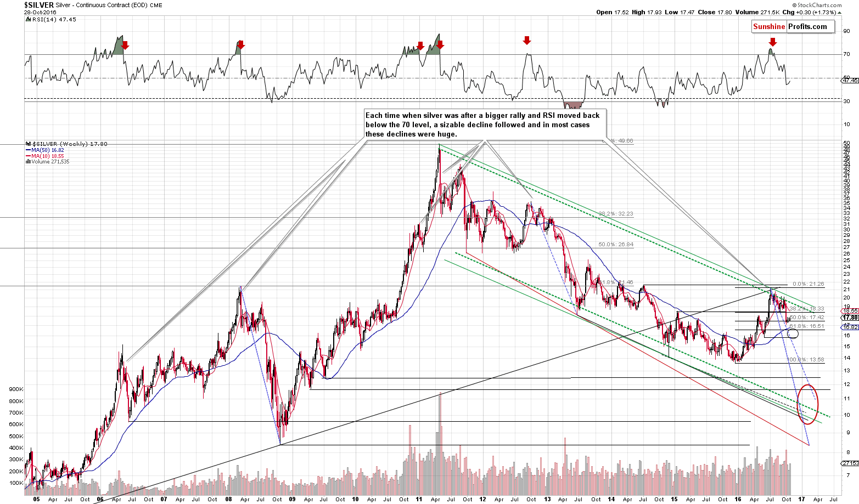Click the year label 08 on time axis
This screenshot has width=859, height=504.
pos(228,499)
